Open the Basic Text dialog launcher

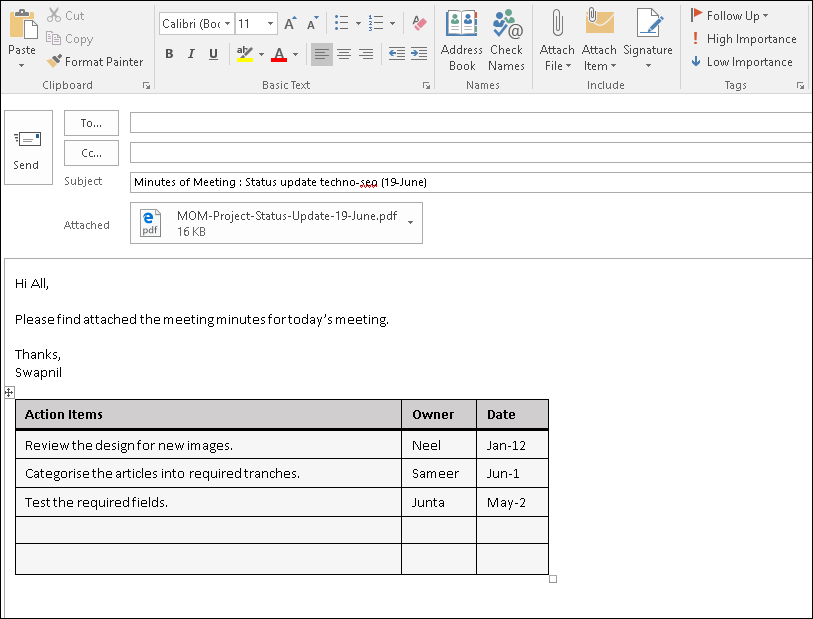[x=426, y=86]
